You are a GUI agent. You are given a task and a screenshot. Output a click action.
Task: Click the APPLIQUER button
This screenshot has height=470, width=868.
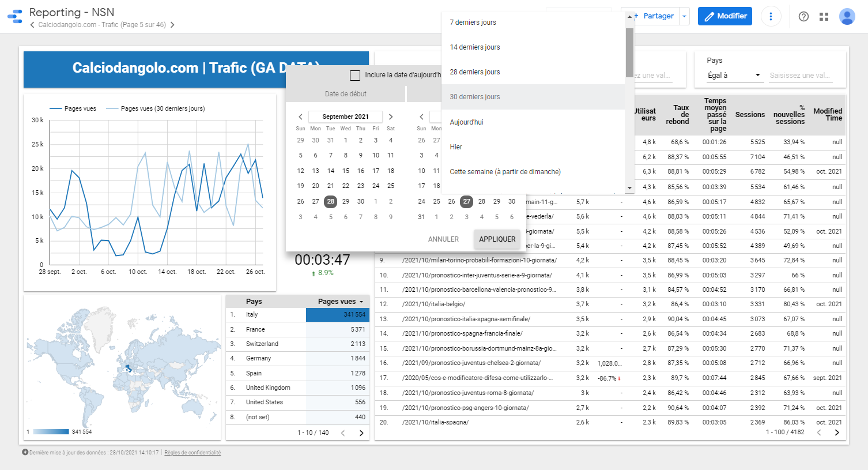pos(497,239)
